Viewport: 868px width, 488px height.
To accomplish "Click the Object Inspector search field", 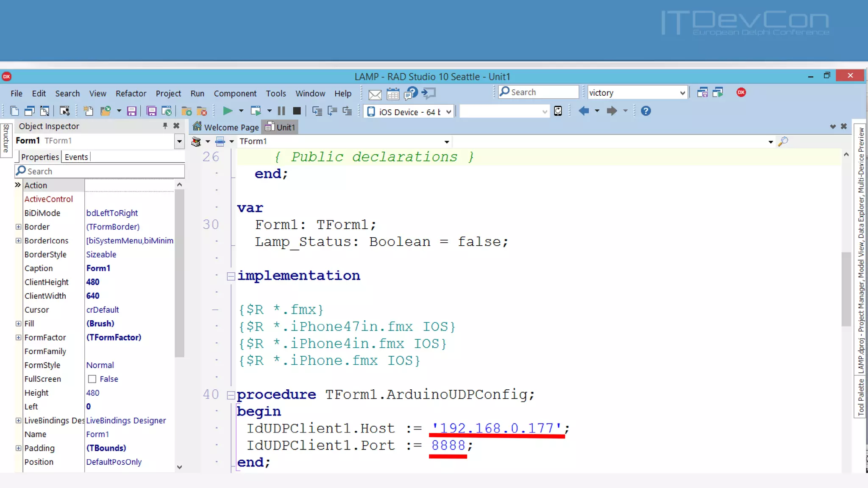I will pos(102,171).
